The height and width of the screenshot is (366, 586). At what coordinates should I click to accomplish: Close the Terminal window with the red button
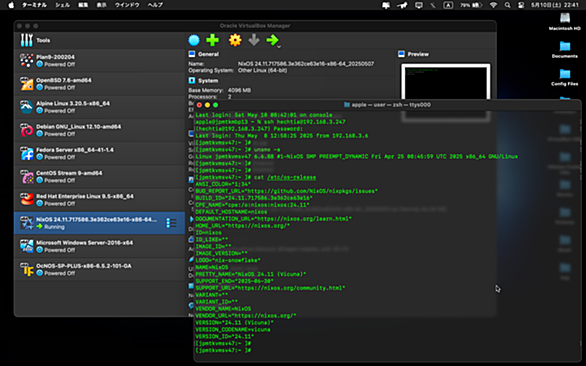(x=199, y=105)
